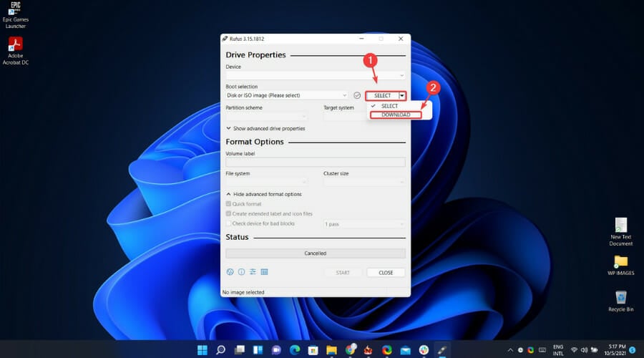Toggle Quick format checkbox

[x=228, y=204]
